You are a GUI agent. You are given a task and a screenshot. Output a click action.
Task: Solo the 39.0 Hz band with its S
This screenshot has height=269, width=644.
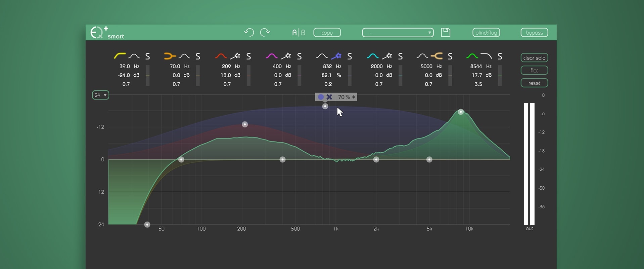tap(147, 56)
